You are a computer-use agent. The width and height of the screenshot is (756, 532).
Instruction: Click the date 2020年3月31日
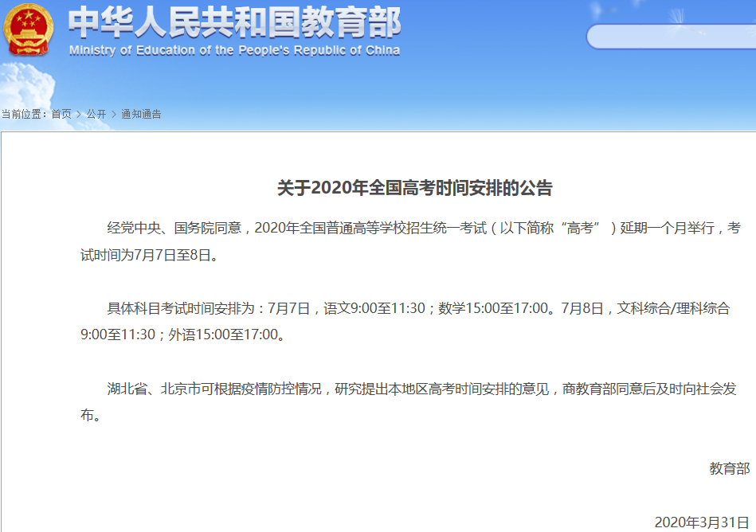[x=701, y=522]
